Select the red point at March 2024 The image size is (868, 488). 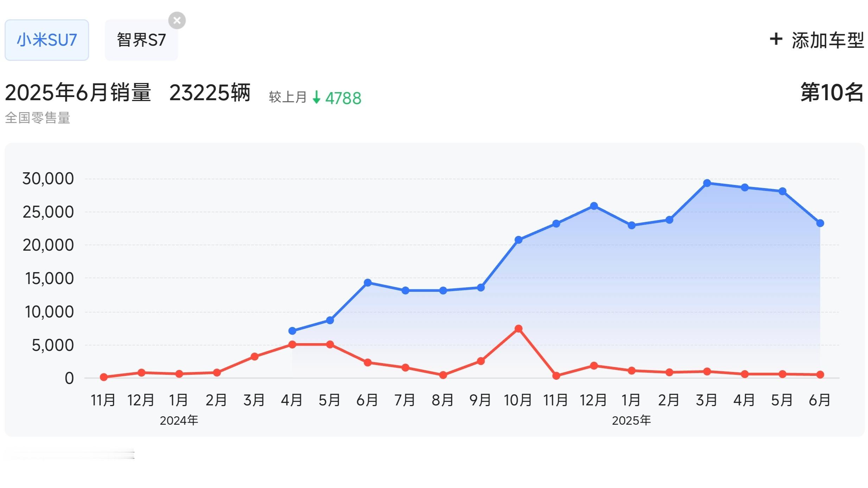254,357
